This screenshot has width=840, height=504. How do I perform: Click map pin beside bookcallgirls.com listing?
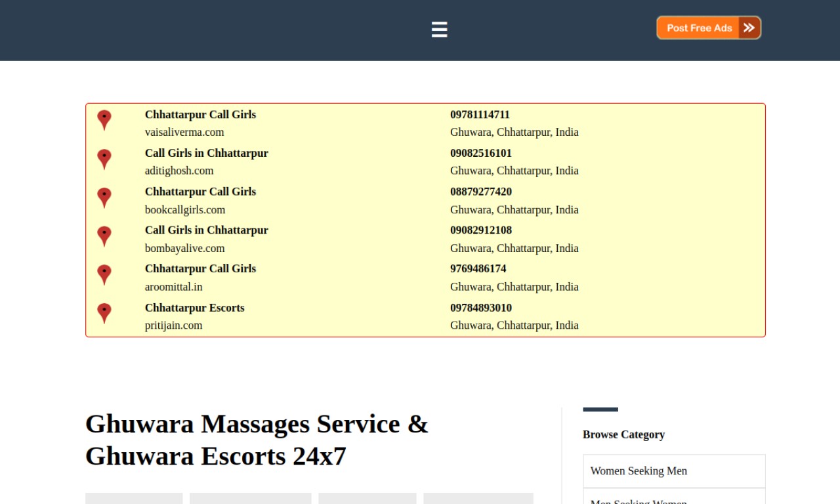pos(104,198)
